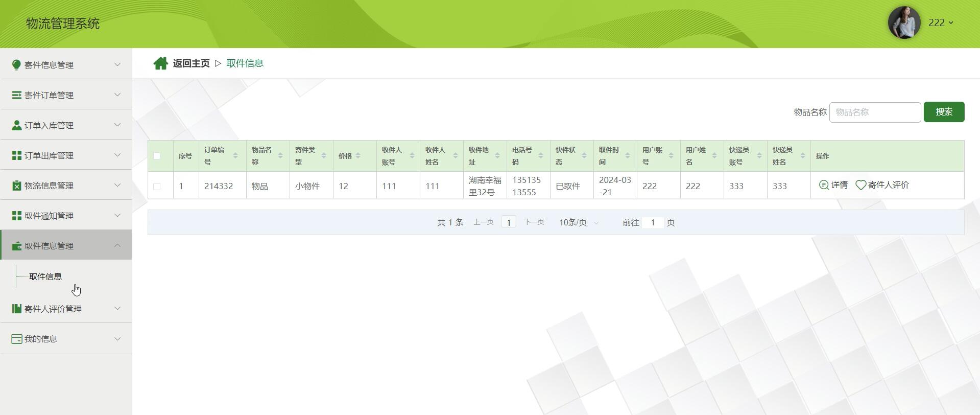Image resolution: width=980 pixels, height=415 pixels.
Task: Click the 寄件信息管理 lightbulb icon
Action: pos(16,65)
